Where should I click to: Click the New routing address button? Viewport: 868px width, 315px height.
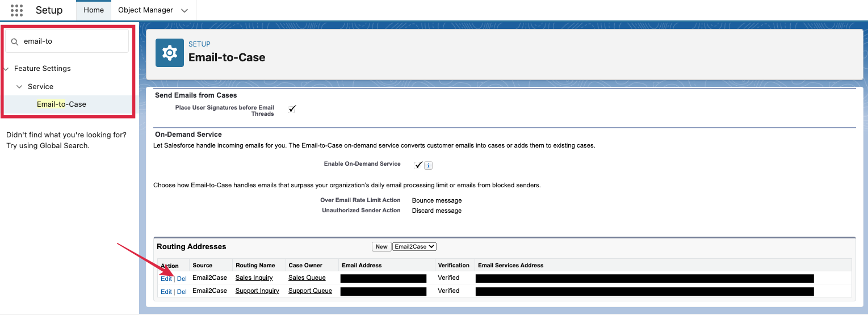381,246
